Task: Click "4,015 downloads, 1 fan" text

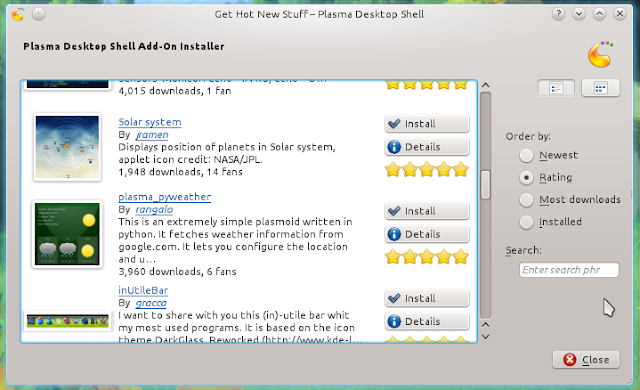Action: click(x=175, y=91)
